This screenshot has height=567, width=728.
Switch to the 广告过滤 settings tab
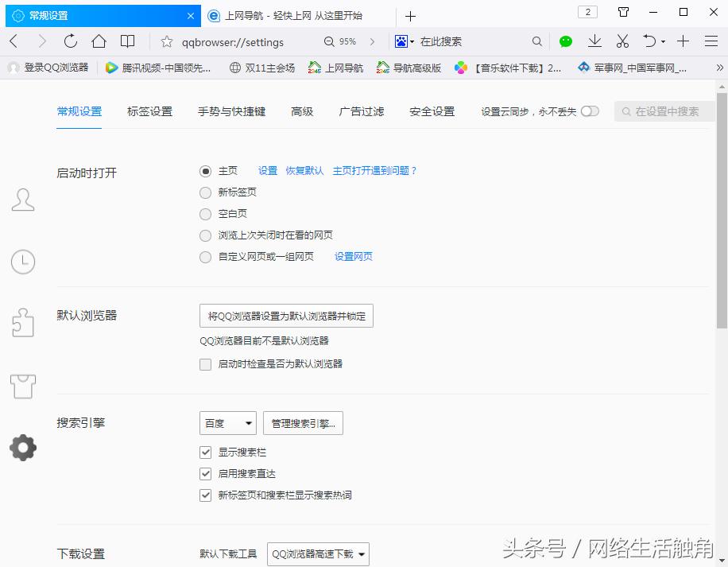360,112
